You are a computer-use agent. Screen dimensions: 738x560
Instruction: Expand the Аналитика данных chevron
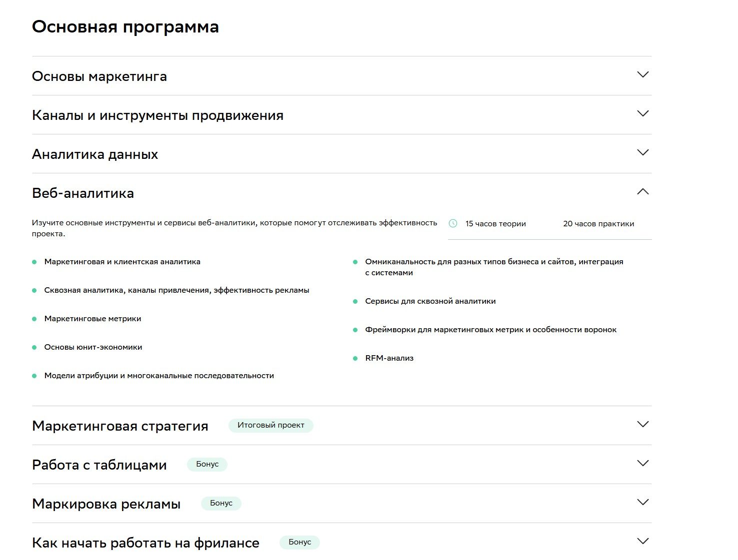click(x=642, y=153)
